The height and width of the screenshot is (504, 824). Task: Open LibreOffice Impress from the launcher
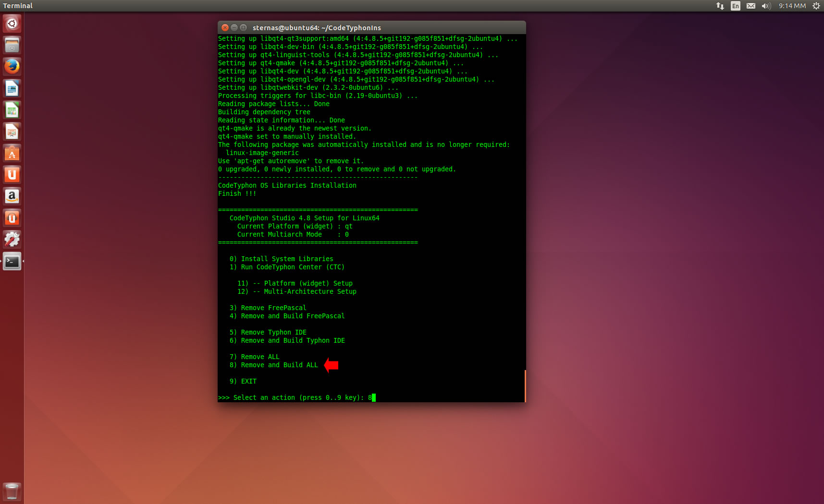click(x=12, y=132)
